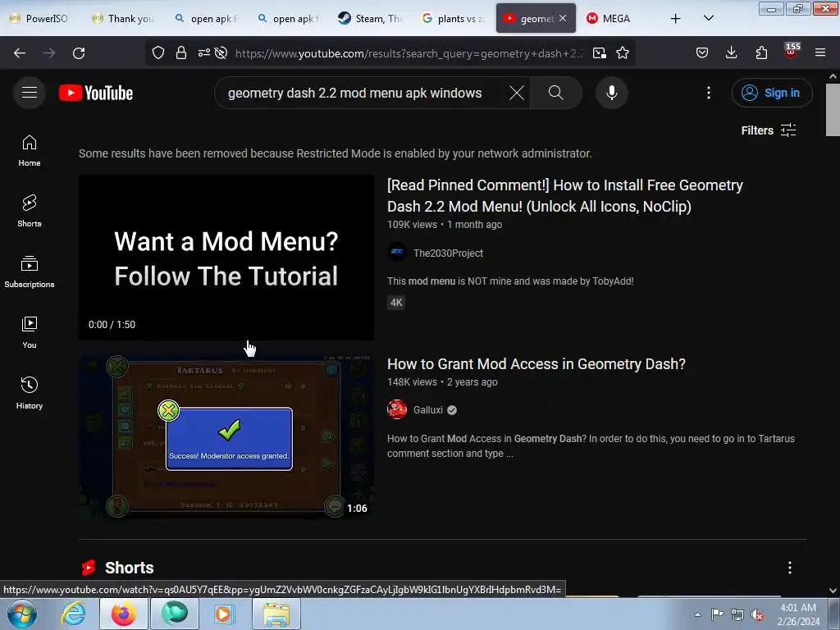The image size is (840, 630).
Task: Open YouTube settings three-dot menu
Action: coord(708,93)
